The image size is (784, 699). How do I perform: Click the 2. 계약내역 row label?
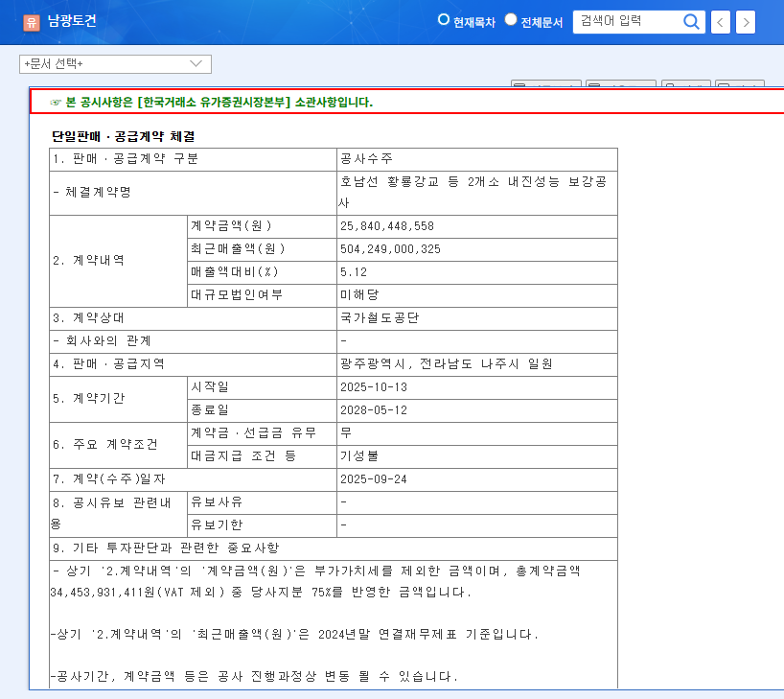point(119,261)
